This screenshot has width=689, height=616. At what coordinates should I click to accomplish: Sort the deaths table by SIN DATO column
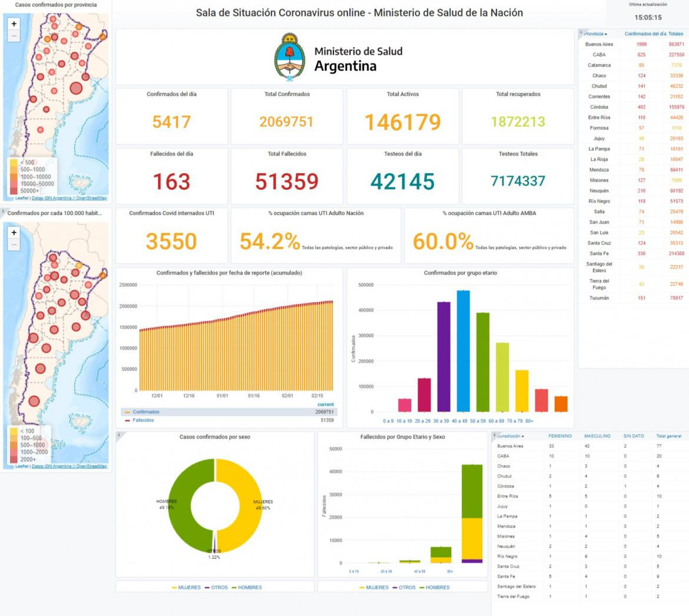[x=634, y=436]
